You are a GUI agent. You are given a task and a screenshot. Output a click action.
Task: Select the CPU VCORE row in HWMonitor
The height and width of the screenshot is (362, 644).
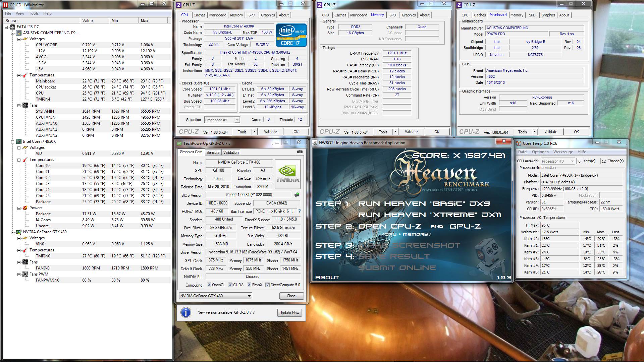point(87,45)
